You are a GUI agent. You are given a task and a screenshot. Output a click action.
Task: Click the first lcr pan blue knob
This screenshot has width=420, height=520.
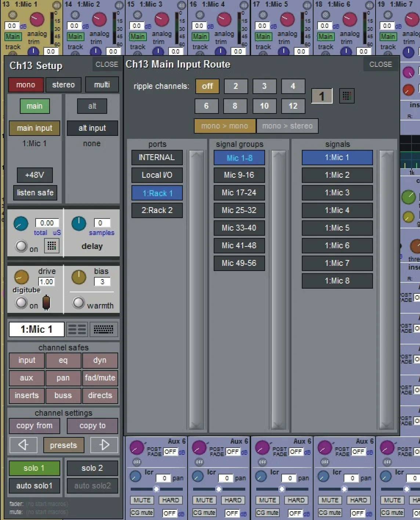[x=135, y=477]
